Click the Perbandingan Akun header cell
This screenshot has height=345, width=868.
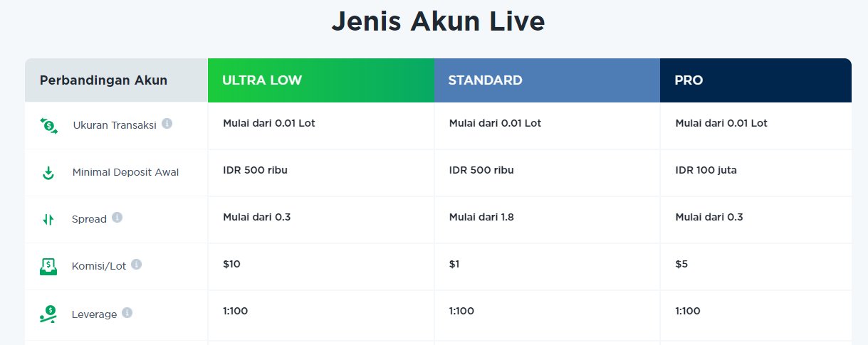point(103,80)
